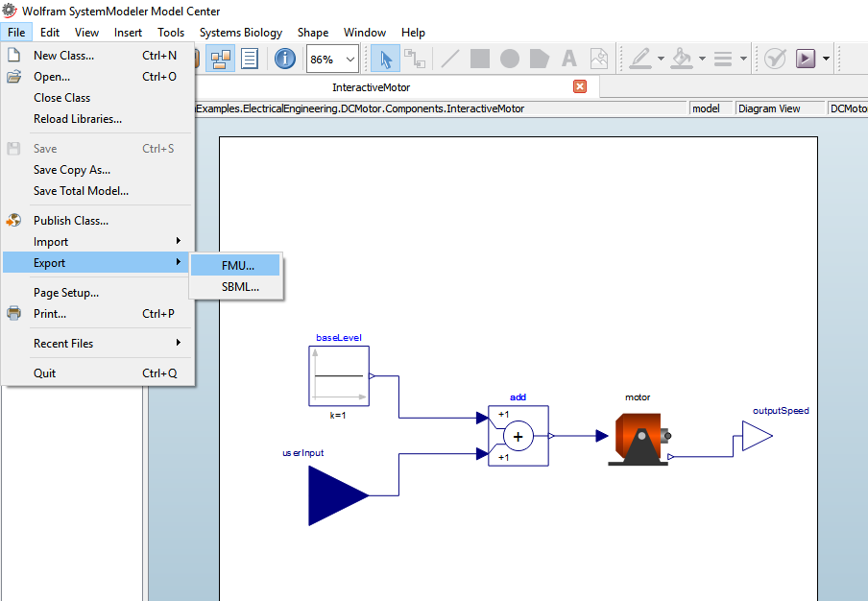
Task: Open the blue info documentation icon
Action: click(x=285, y=59)
